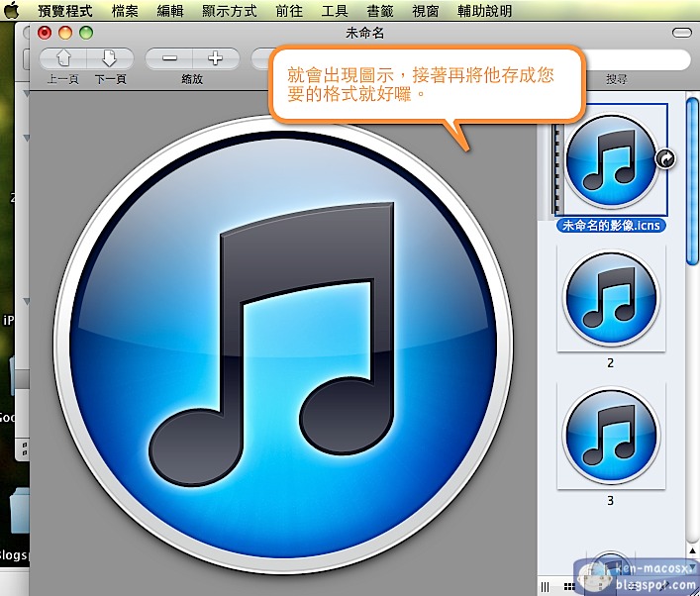Screen dimensions: 700x596
Task: Open the 顯示方式 menu
Action: coord(230,11)
